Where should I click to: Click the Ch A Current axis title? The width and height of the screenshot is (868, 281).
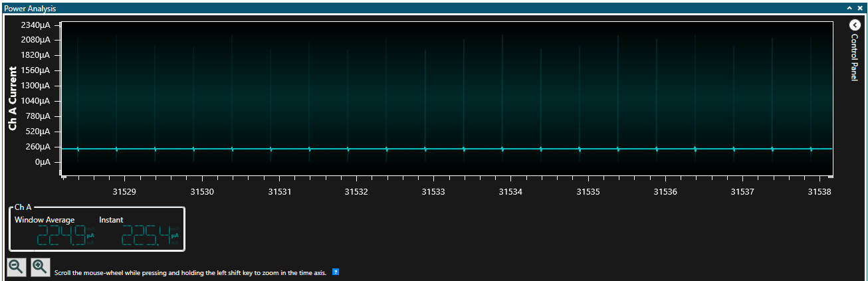pos(13,97)
